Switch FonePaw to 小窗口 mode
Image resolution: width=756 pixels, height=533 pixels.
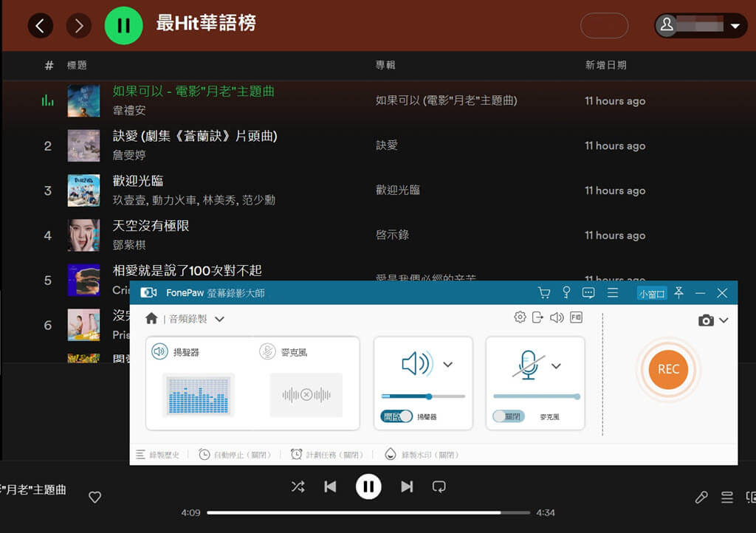coord(652,294)
